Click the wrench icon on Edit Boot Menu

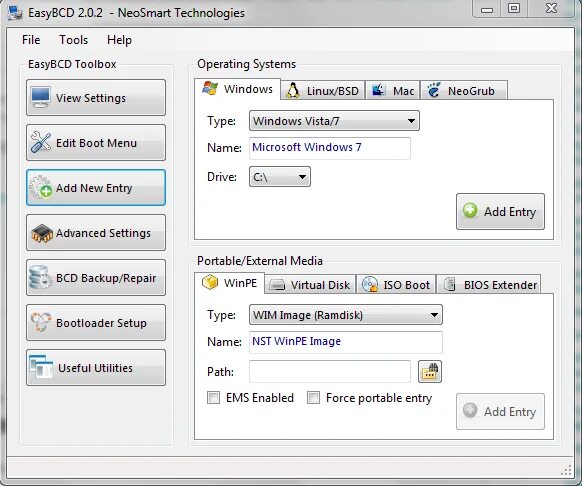click(41, 142)
